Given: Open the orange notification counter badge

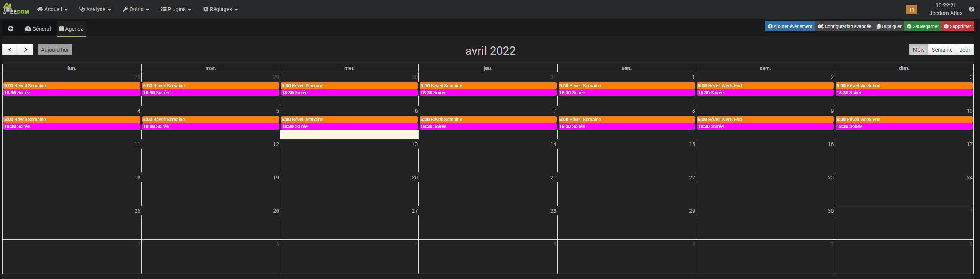Looking at the screenshot, I should (x=911, y=10).
